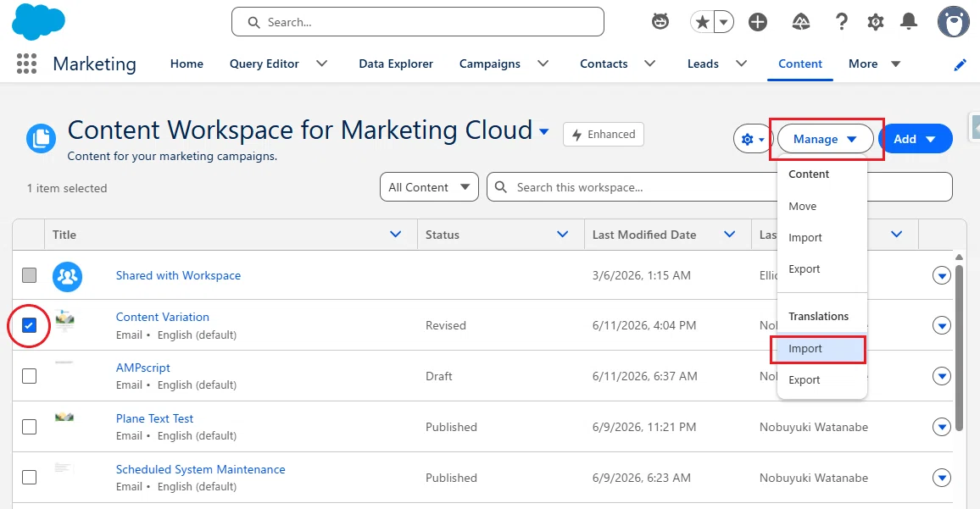Open the Status column menu chevron
This screenshot has width=980, height=509.
click(562, 235)
